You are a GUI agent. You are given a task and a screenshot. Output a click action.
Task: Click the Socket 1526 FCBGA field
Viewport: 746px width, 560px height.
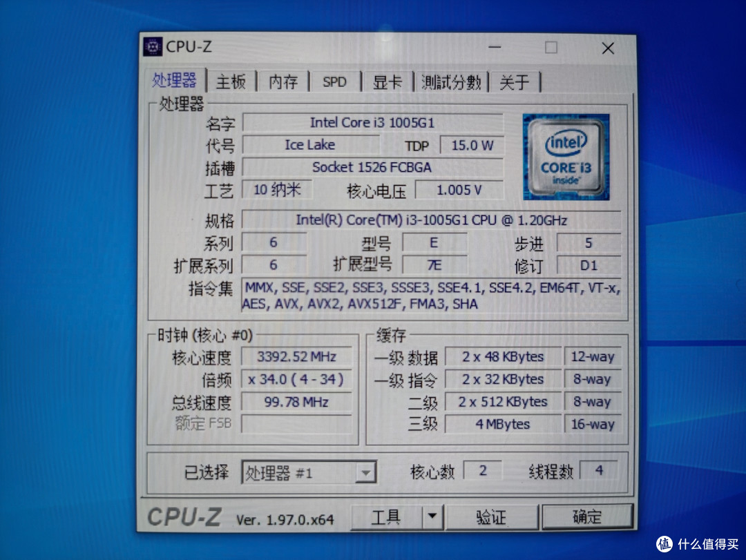pyautogui.click(x=372, y=167)
